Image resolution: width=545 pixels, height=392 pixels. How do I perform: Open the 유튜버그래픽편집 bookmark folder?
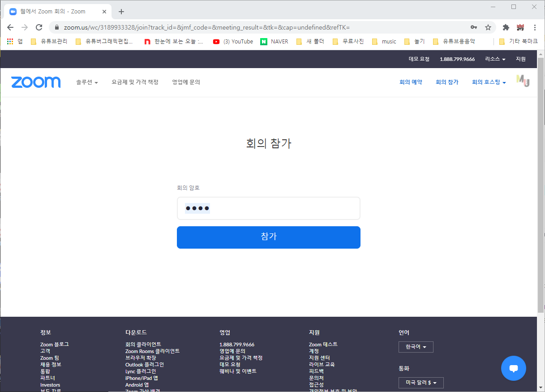point(104,42)
